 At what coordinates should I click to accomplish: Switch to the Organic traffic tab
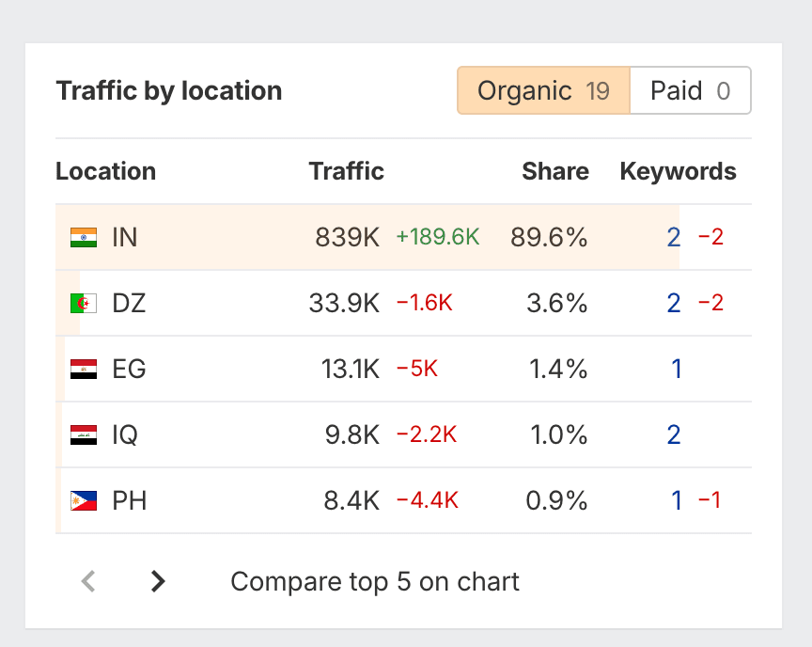click(542, 91)
